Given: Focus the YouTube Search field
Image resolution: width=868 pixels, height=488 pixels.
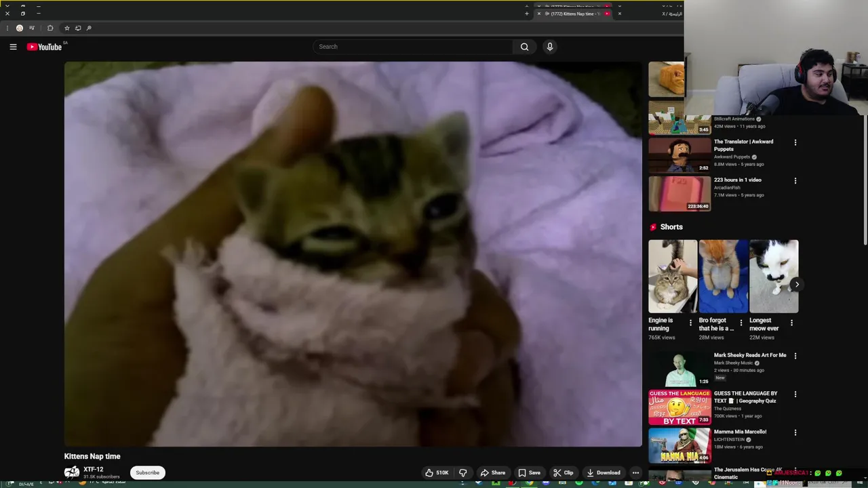Looking at the screenshot, I should pyautogui.click(x=412, y=47).
